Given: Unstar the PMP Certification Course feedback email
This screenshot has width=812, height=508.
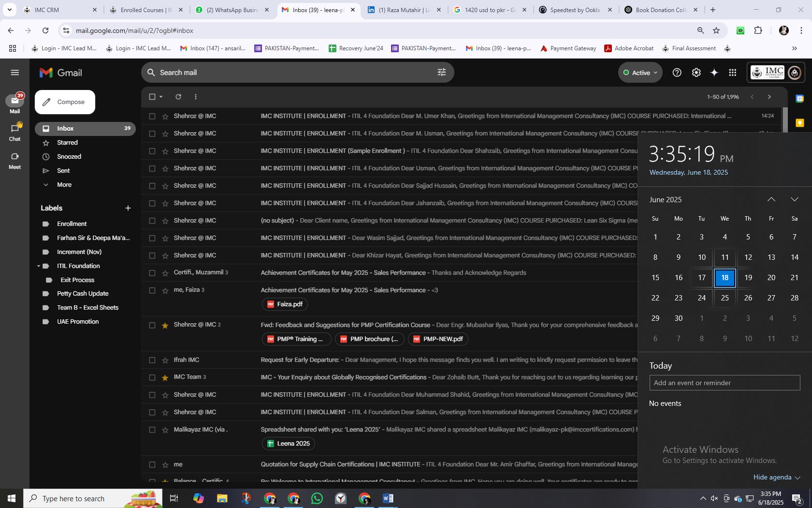Looking at the screenshot, I should click(x=165, y=325).
